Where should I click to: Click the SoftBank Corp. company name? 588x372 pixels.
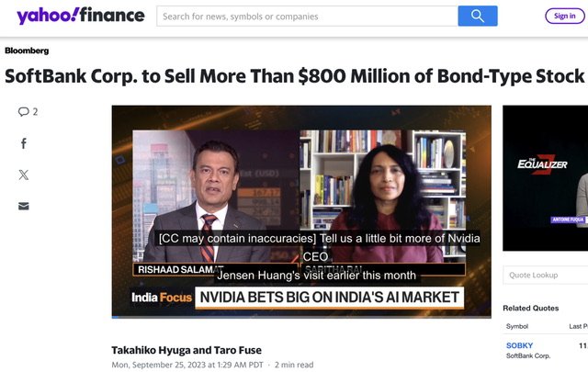coord(528,355)
